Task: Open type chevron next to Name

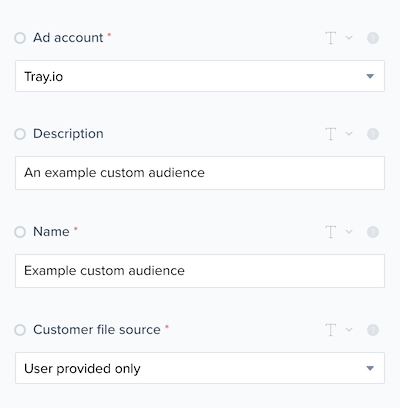Action: tap(349, 232)
